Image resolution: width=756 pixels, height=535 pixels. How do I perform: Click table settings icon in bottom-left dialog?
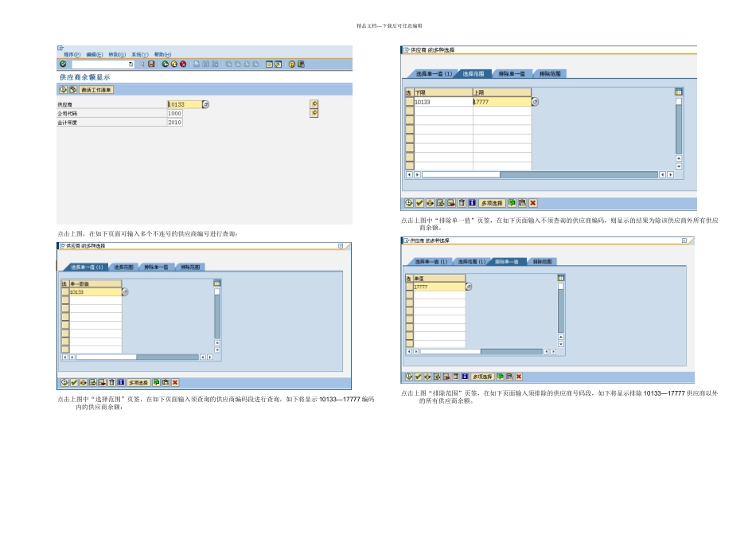tap(217, 283)
